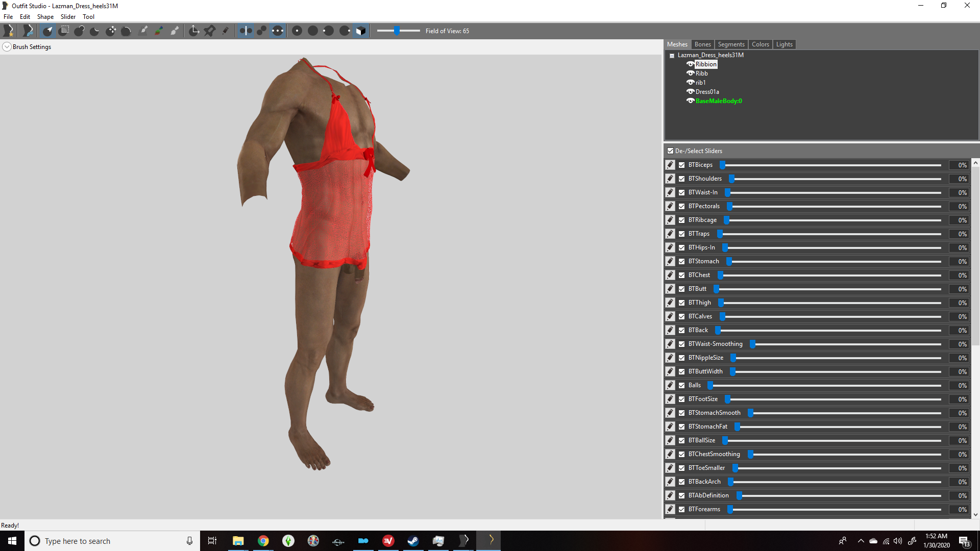This screenshot has height=551, width=980.
Task: Expand the Brush Settings panel
Action: [7, 47]
